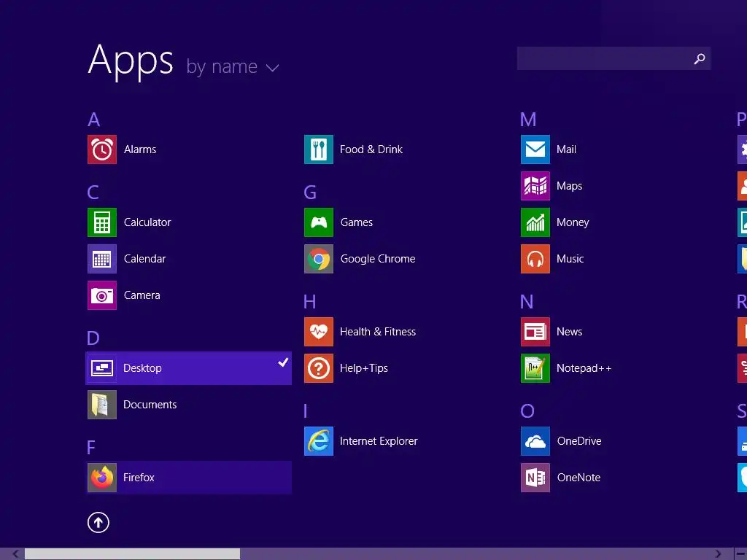Start the Camera app icon
The image size is (747, 560).
102,295
